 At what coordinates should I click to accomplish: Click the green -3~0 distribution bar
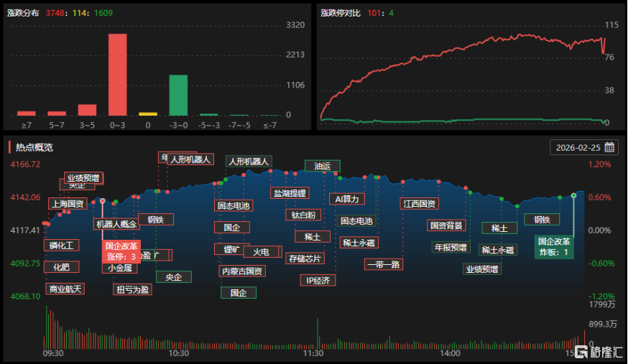point(178,95)
